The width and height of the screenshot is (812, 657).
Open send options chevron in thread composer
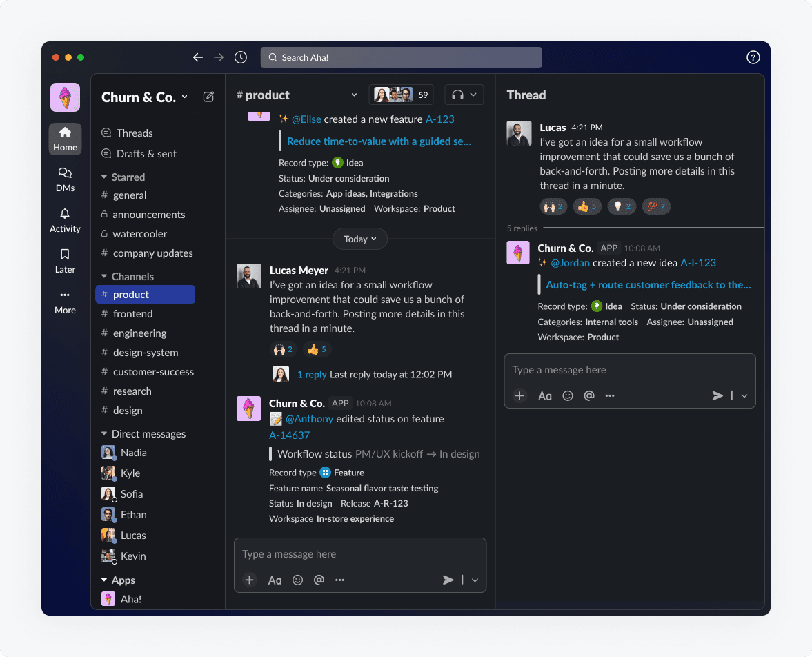pos(744,396)
